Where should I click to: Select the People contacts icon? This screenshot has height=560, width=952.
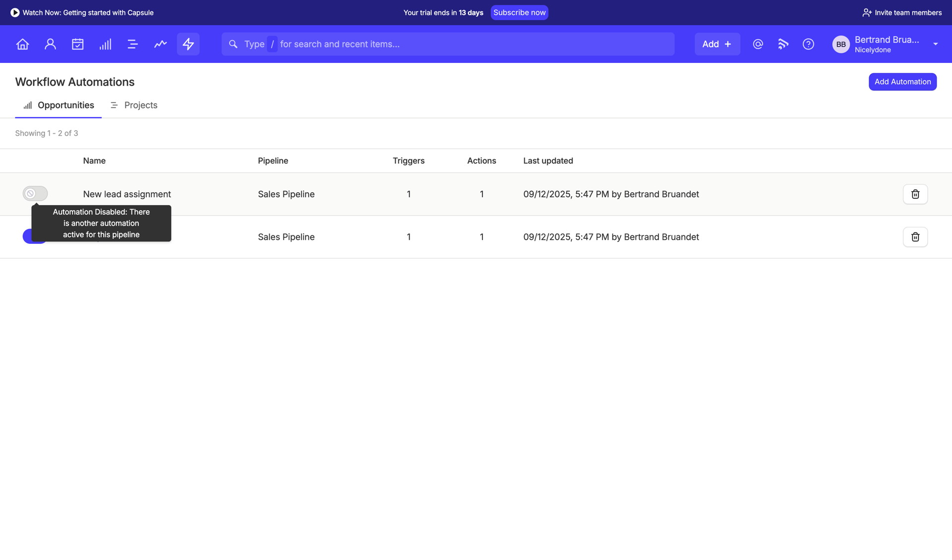tap(50, 44)
